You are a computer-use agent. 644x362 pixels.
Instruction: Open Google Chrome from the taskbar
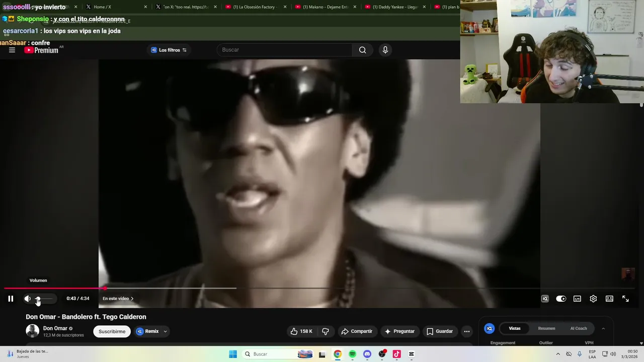pyautogui.click(x=338, y=354)
